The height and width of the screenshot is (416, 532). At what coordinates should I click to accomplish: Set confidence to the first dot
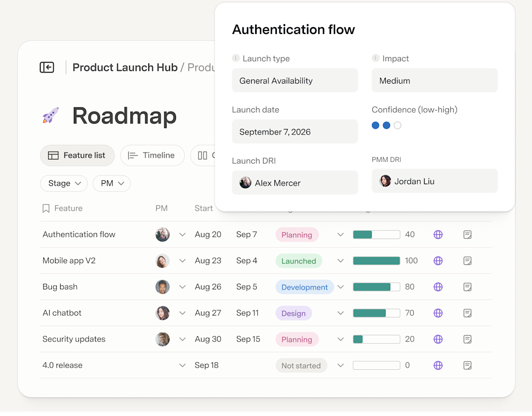click(x=375, y=125)
